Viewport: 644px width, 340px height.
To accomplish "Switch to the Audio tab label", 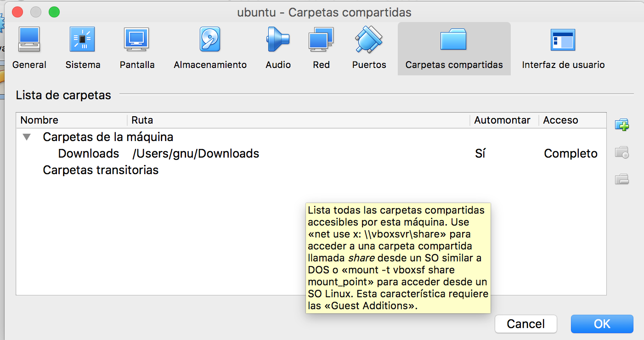I will click(x=278, y=65).
